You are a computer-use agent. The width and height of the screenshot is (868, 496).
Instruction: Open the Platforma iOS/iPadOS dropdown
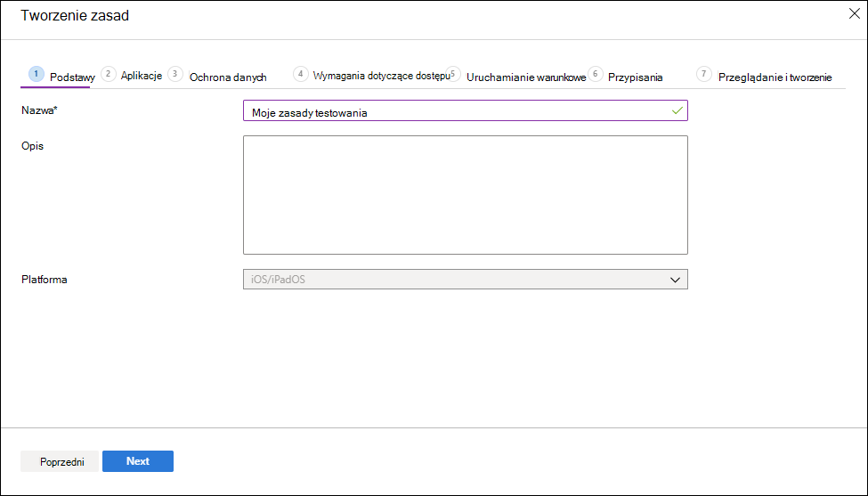(465, 280)
